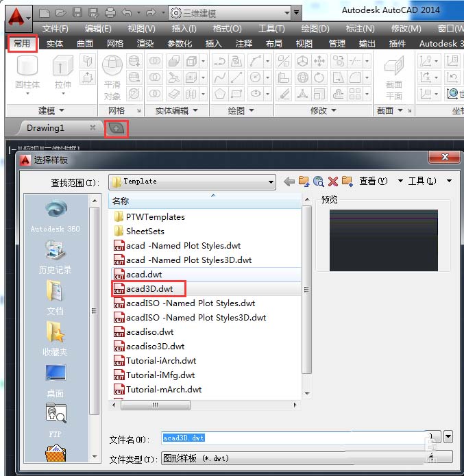Open the workspace dropdown 三维建模

[230, 13]
